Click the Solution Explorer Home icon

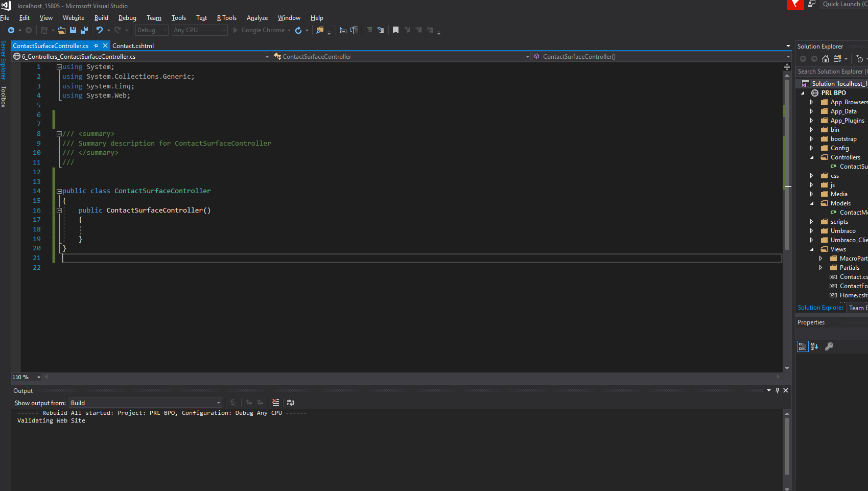[x=826, y=59]
